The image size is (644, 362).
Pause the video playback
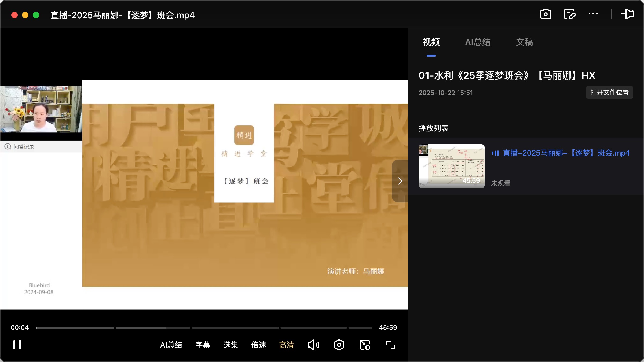(x=17, y=345)
